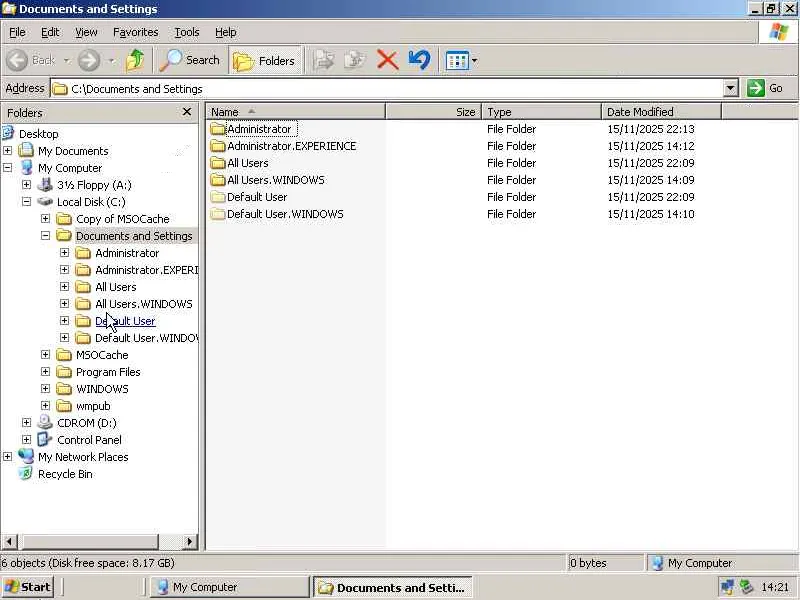Select MSOCache folder in tree
Image resolution: width=800 pixels, height=600 pixels.
102,355
